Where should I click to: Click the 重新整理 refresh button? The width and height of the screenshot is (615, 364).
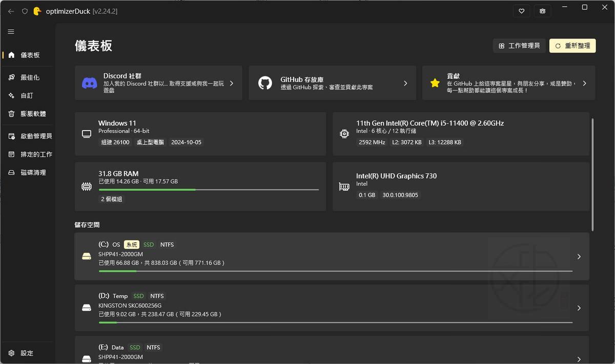572,46
